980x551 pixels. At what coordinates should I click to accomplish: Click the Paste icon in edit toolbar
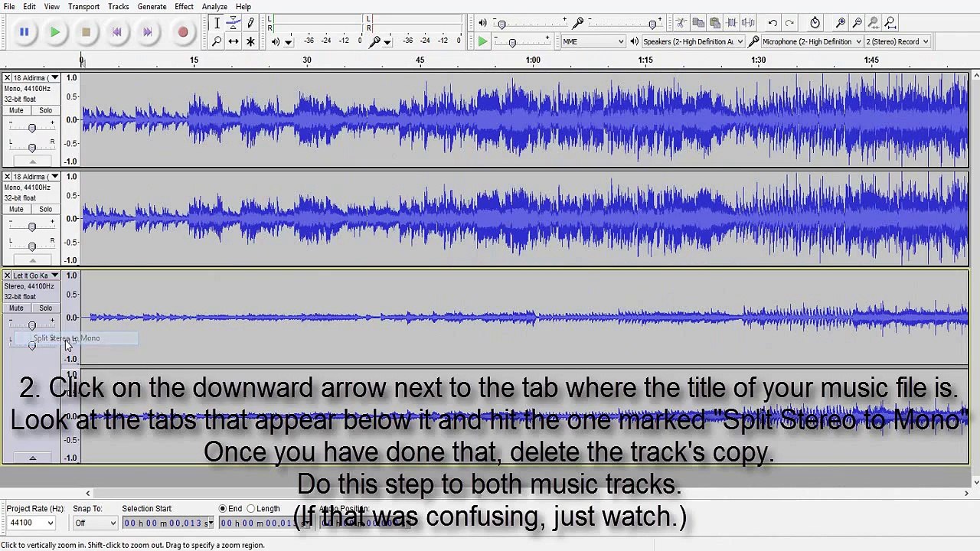click(714, 23)
